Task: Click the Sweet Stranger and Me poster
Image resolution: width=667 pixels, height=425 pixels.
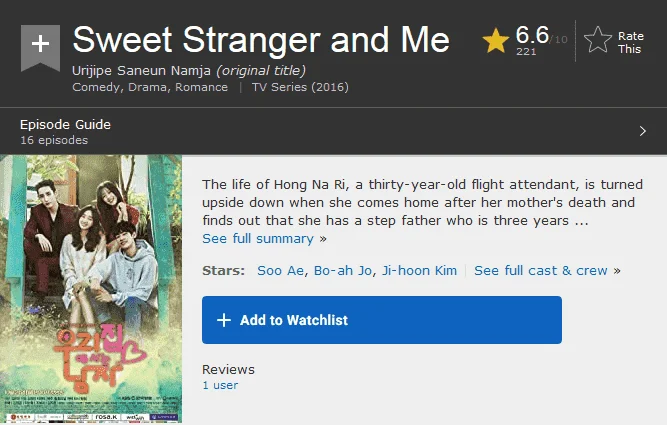Action: point(91,289)
